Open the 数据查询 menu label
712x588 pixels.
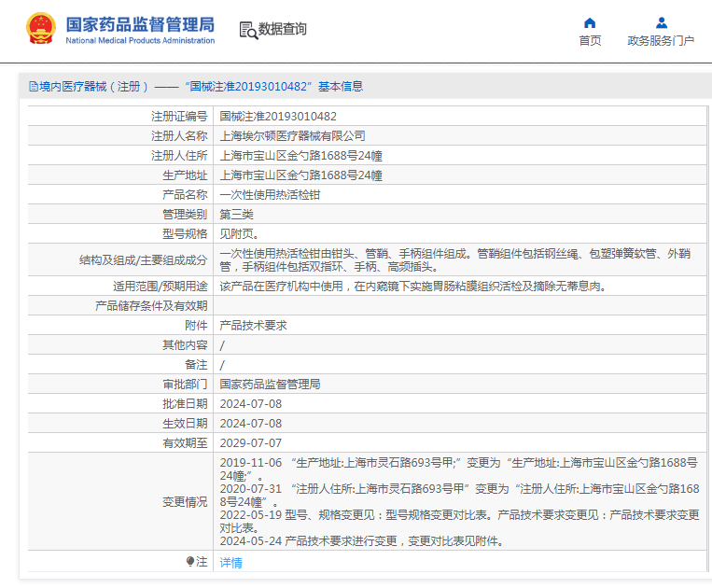(283, 30)
